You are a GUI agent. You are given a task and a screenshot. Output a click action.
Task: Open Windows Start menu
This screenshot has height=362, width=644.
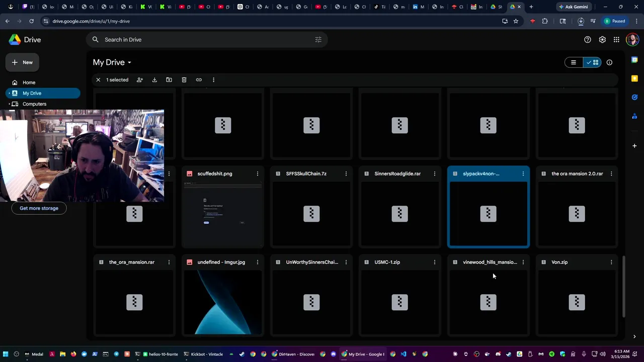(6, 354)
